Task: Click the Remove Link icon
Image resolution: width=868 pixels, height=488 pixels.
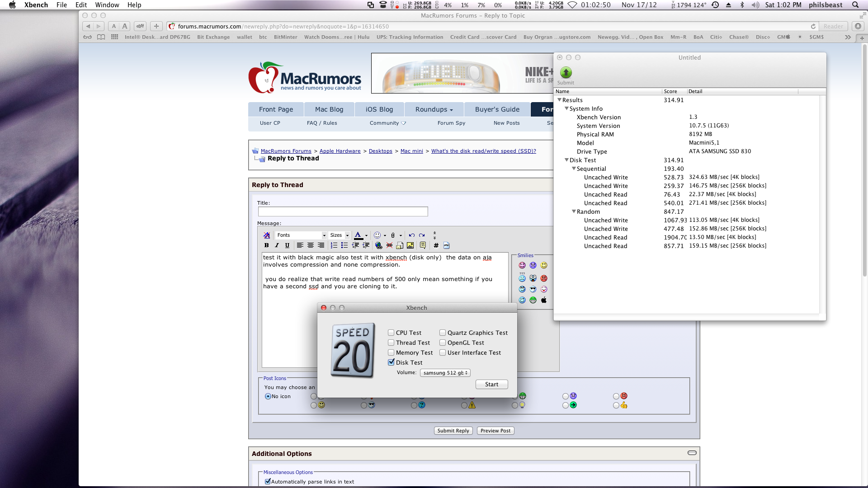Action: click(x=389, y=245)
